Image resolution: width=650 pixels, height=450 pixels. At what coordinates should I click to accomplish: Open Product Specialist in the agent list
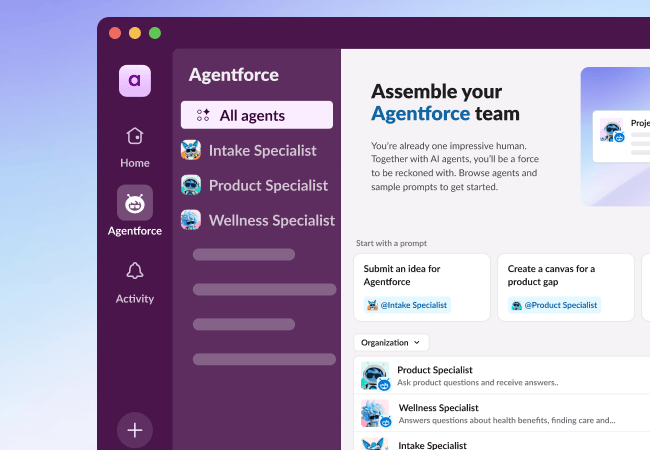click(x=255, y=185)
